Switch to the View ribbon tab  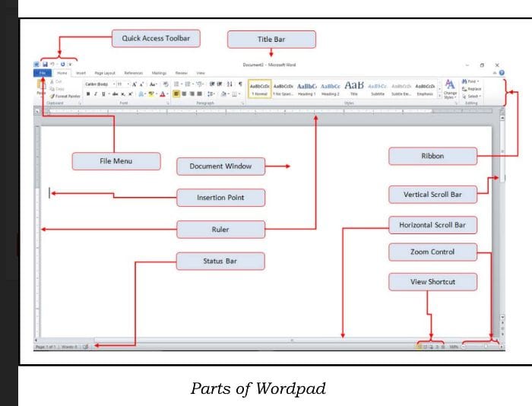(x=201, y=73)
